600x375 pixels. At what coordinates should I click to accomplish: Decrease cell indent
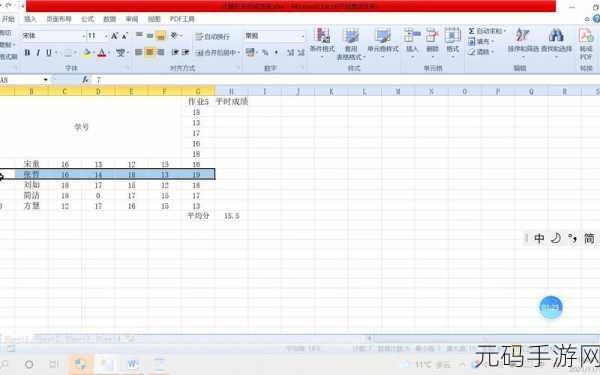(175, 52)
